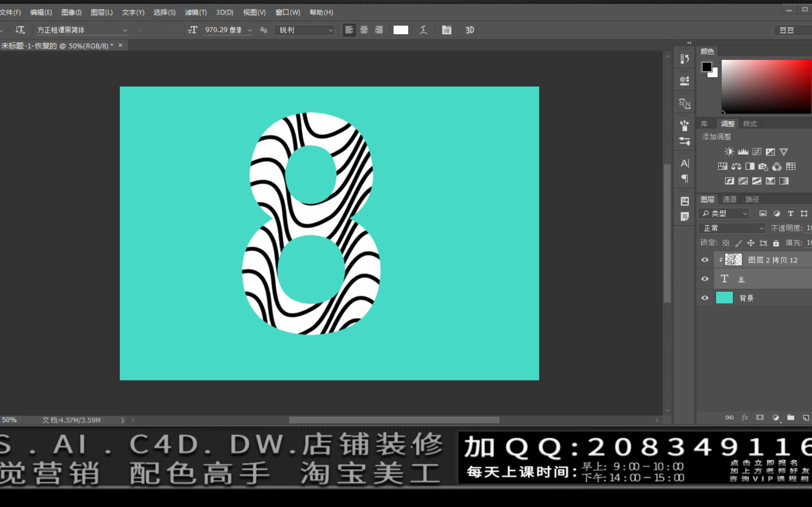Open the layer blend mode dropdown showing 正常
Viewport: 812px width, 507px height.
tap(731, 228)
